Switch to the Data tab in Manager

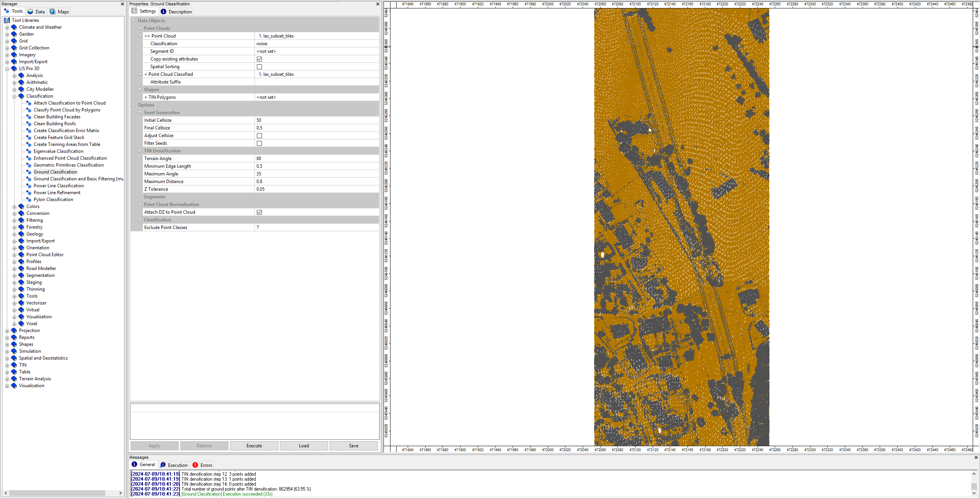[36, 11]
